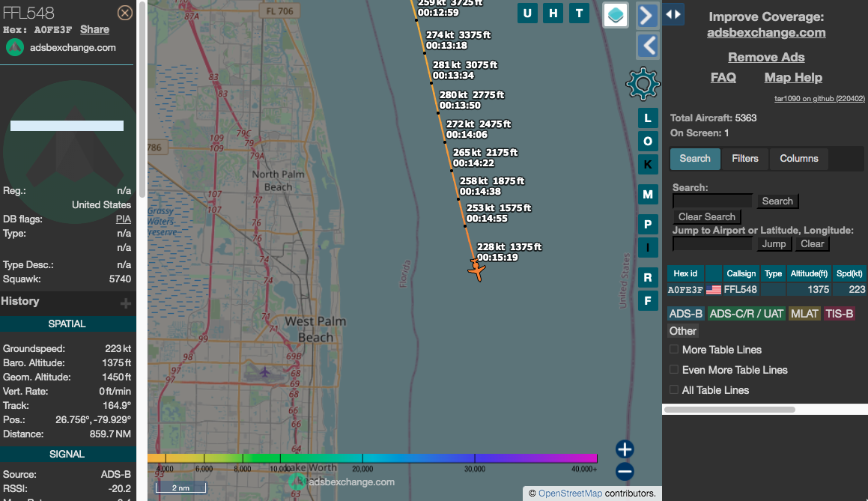The width and height of the screenshot is (868, 501).
Task: Open the FAQ link
Action: pos(723,77)
